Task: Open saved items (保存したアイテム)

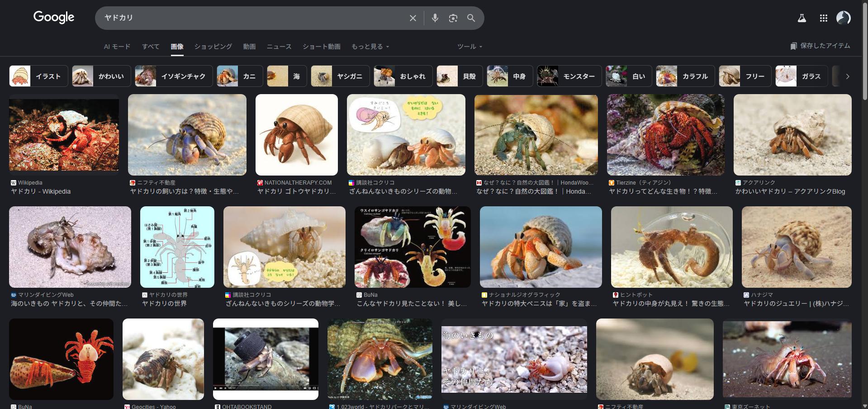Action: pos(820,46)
